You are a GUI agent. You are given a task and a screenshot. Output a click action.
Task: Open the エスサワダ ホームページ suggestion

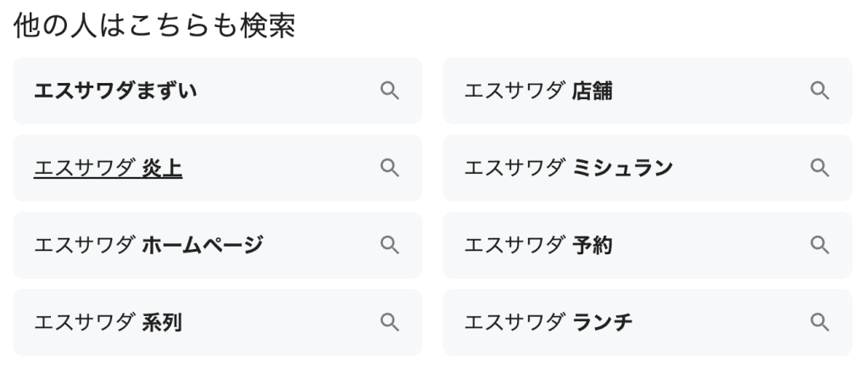[x=148, y=246]
